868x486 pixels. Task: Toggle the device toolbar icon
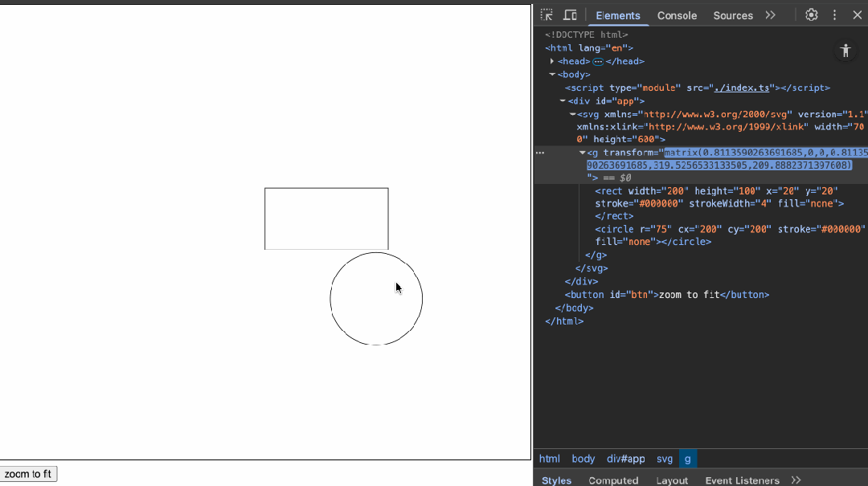(570, 15)
